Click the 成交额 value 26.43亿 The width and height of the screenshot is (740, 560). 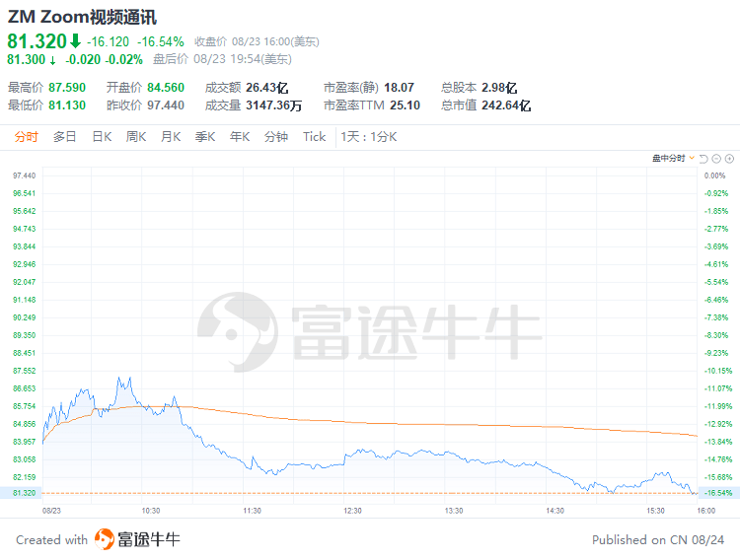point(267,88)
